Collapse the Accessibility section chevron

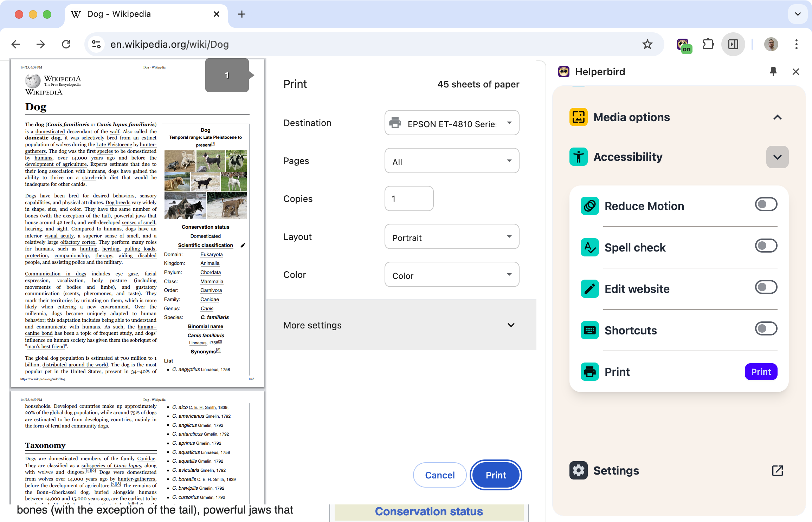pos(777,157)
